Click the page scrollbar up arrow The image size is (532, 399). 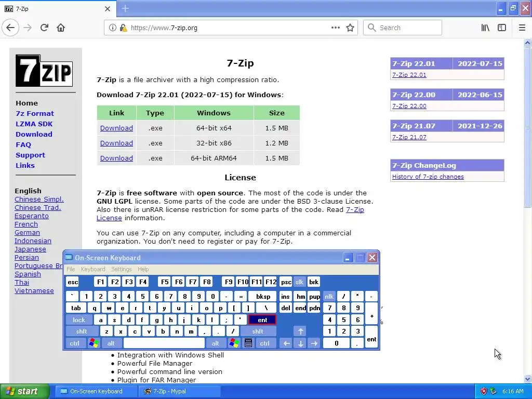tap(527, 43)
